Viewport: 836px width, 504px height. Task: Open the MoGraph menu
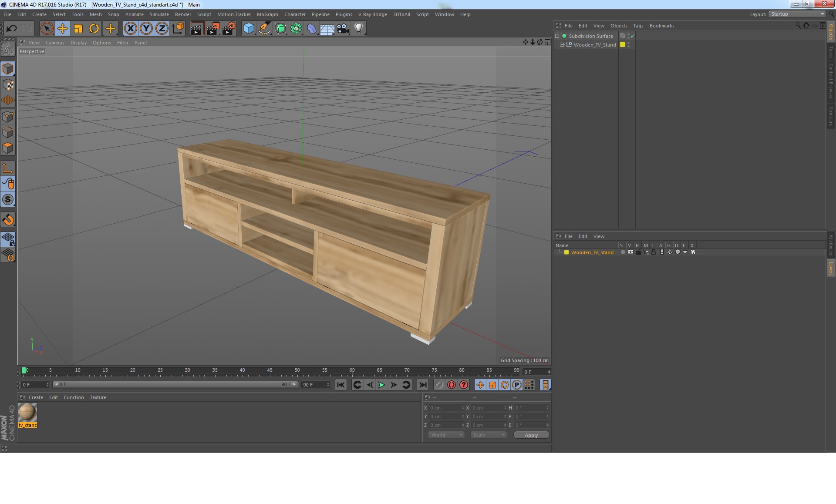267,14
